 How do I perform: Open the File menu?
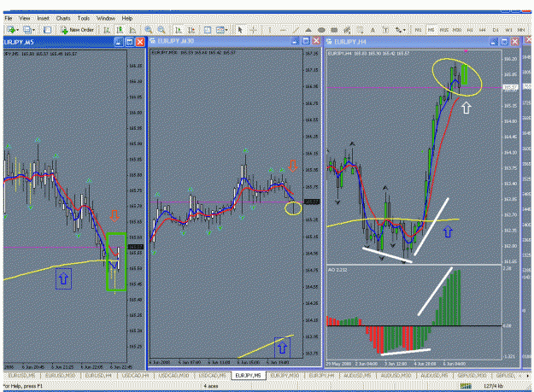tap(9, 18)
